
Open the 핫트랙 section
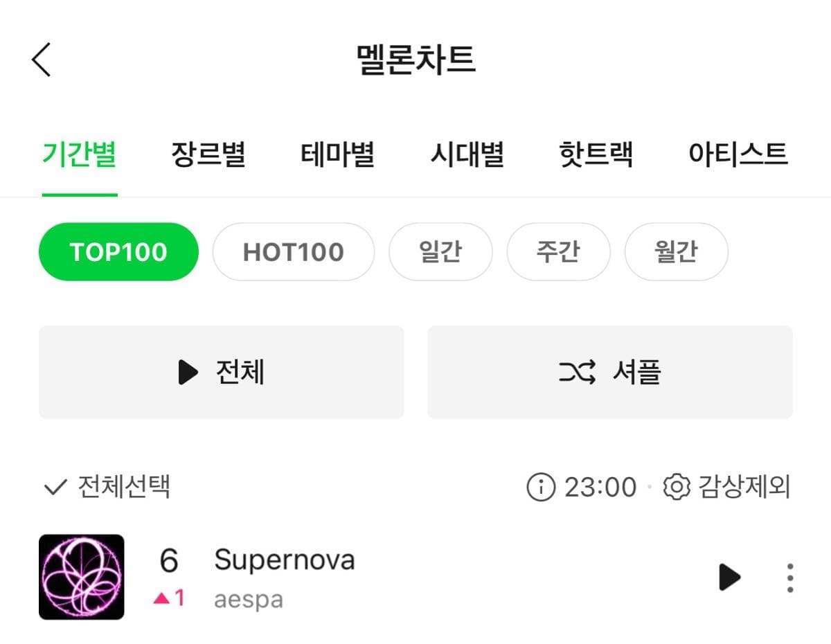(597, 154)
